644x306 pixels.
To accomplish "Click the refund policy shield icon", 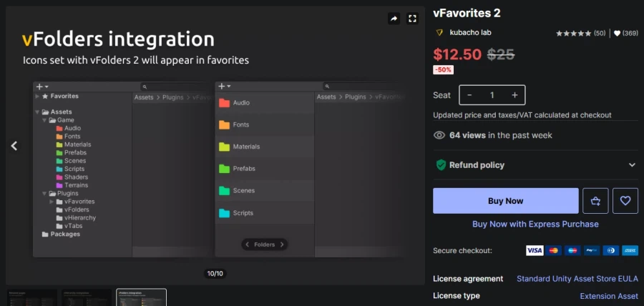I will (441, 165).
